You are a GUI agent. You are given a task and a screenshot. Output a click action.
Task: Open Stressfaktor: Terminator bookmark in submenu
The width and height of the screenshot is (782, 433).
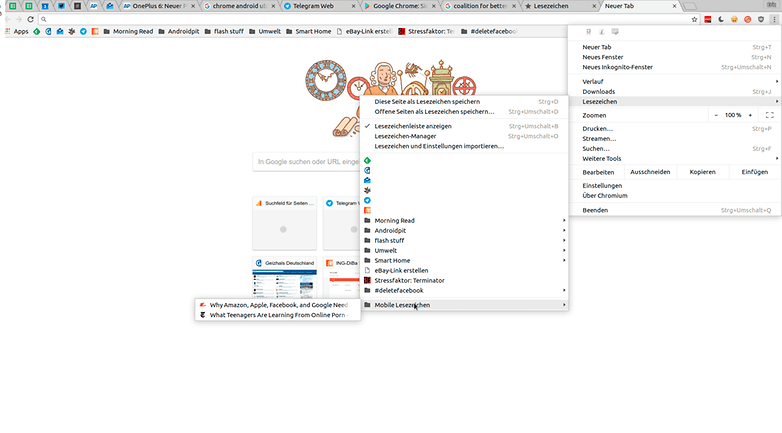pos(464,280)
